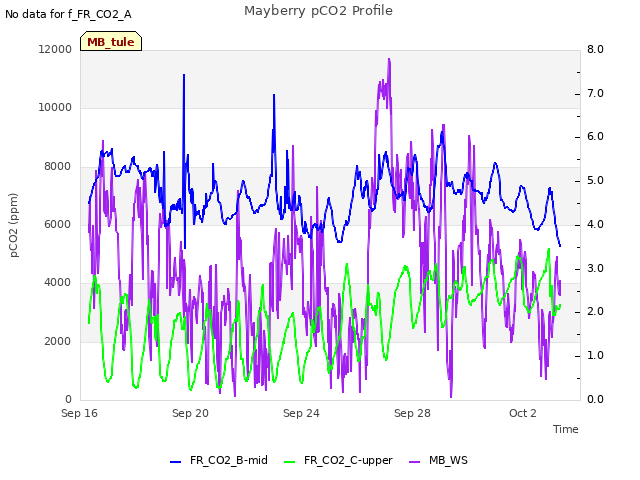Click the blue spike peak near Sep 20
This screenshot has height=480, width=640.
[184, 75]
